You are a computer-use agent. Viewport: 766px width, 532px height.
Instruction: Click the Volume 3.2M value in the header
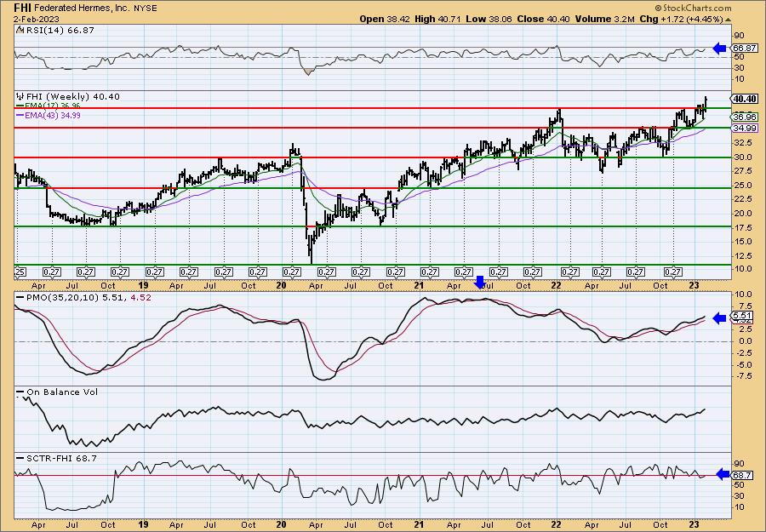pos(603,19)
